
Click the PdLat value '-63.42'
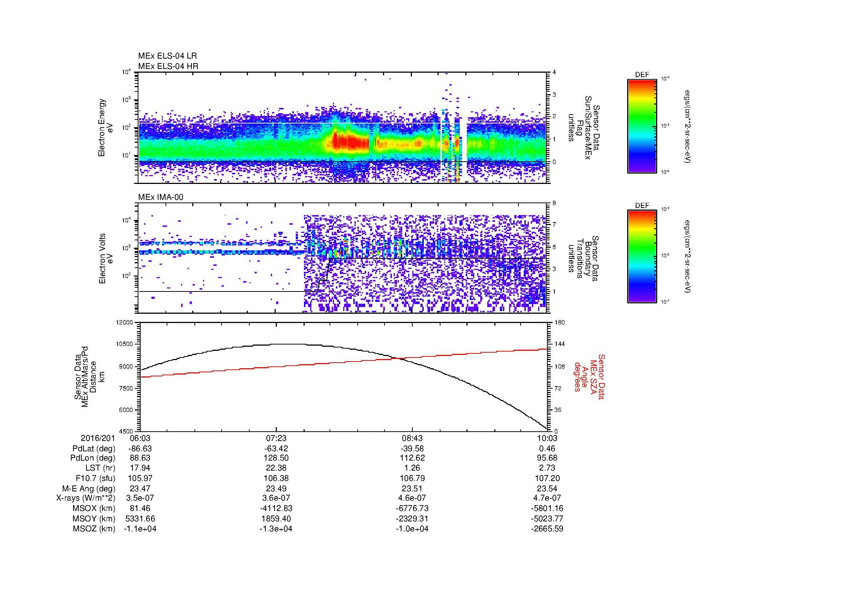(x=276, y=449)
